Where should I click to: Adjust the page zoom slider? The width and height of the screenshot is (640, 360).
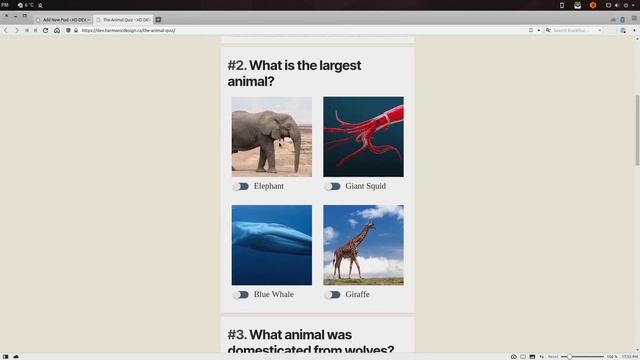(582, 356)
